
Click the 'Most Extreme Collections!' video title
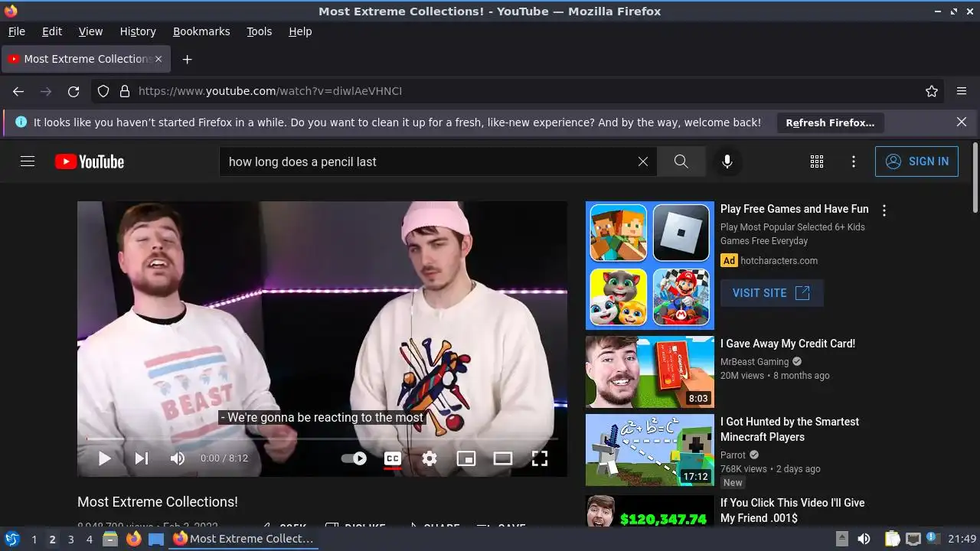(x=158, y=502)
